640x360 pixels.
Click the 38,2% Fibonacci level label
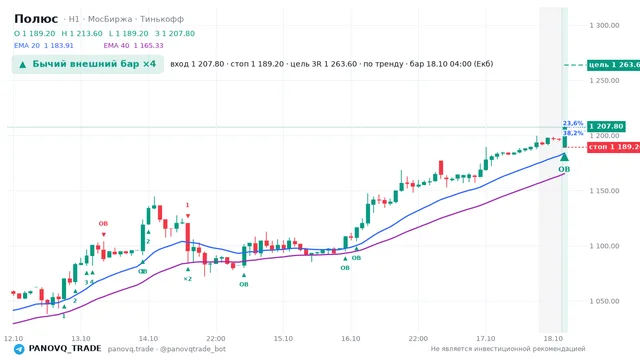573,133
